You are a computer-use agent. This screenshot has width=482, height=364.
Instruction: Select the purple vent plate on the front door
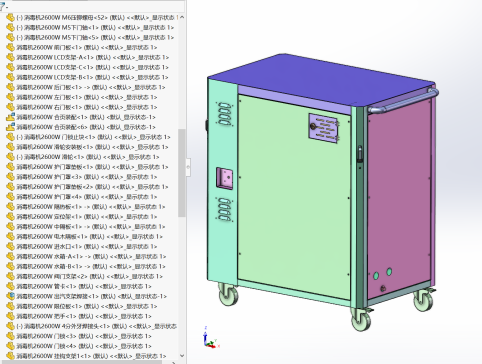(323, 128)
